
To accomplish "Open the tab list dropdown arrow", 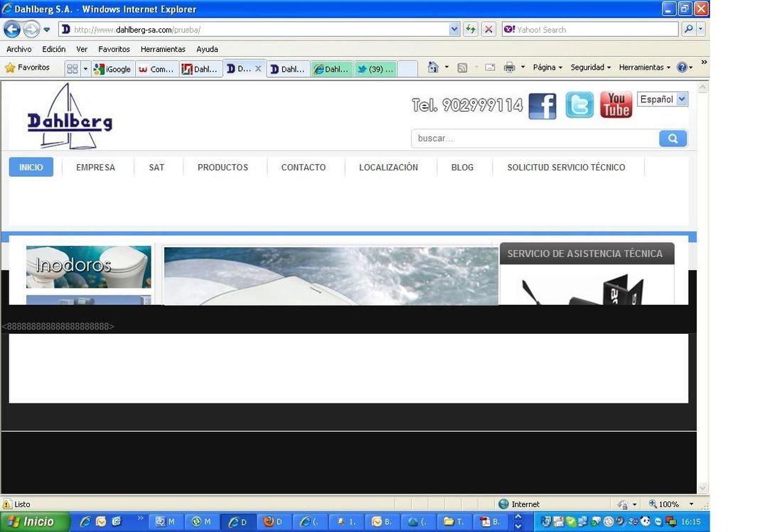I will 85,69.
